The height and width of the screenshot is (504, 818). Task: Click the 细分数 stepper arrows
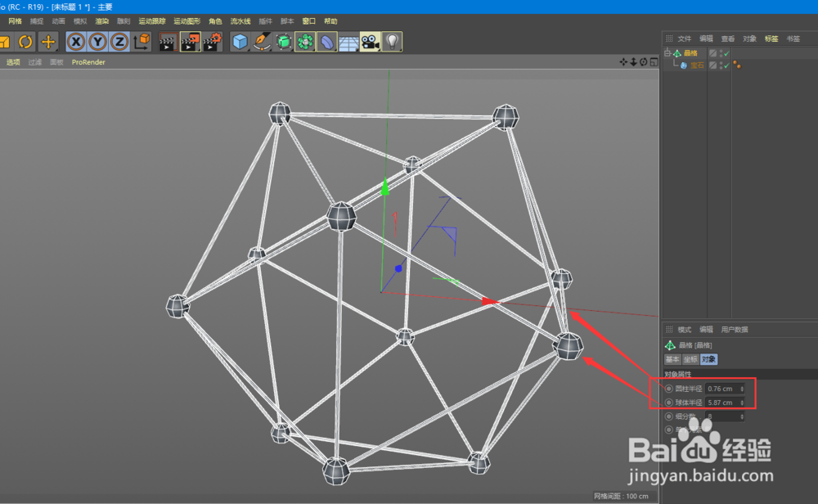pos(742,416)
